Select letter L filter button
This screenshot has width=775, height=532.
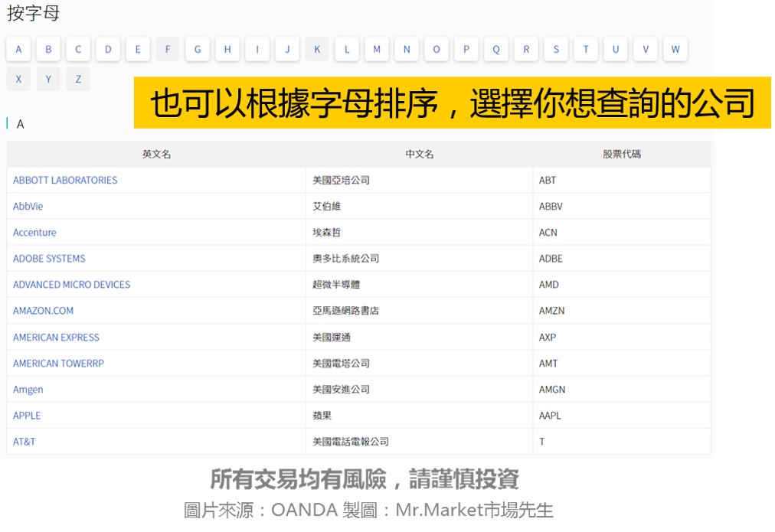347,49
